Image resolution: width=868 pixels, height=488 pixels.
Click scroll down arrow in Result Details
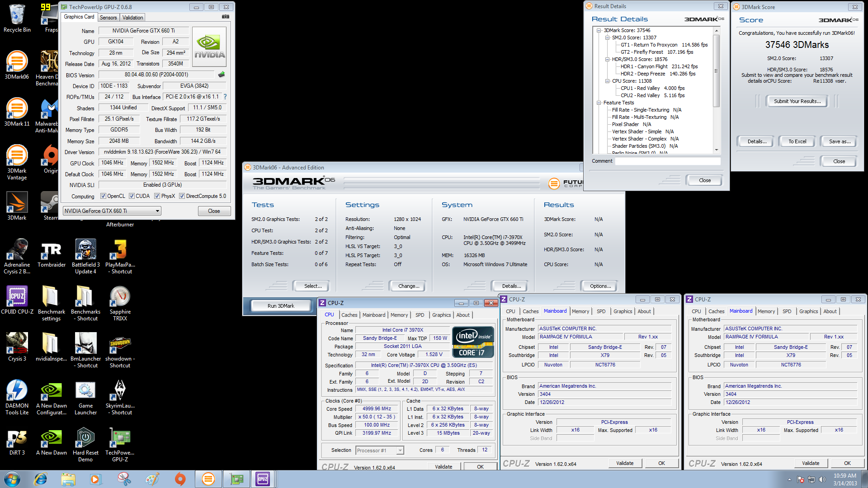(716, 150)
